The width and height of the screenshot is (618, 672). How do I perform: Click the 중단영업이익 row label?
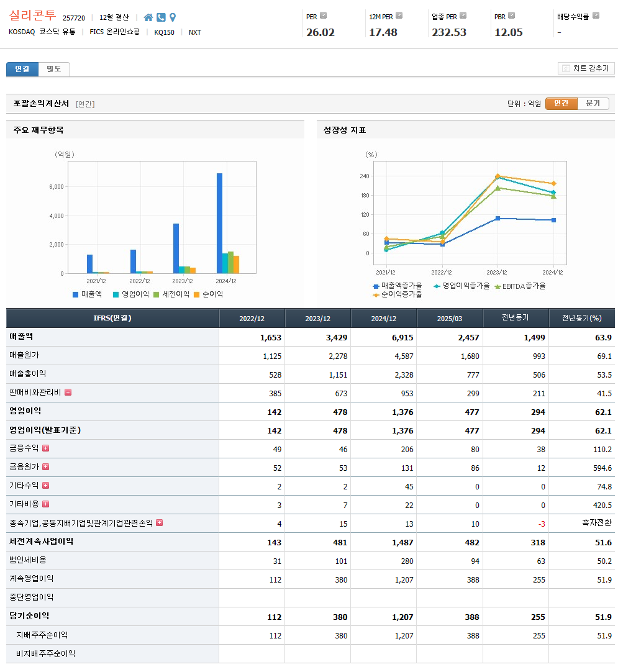(31, 597)
